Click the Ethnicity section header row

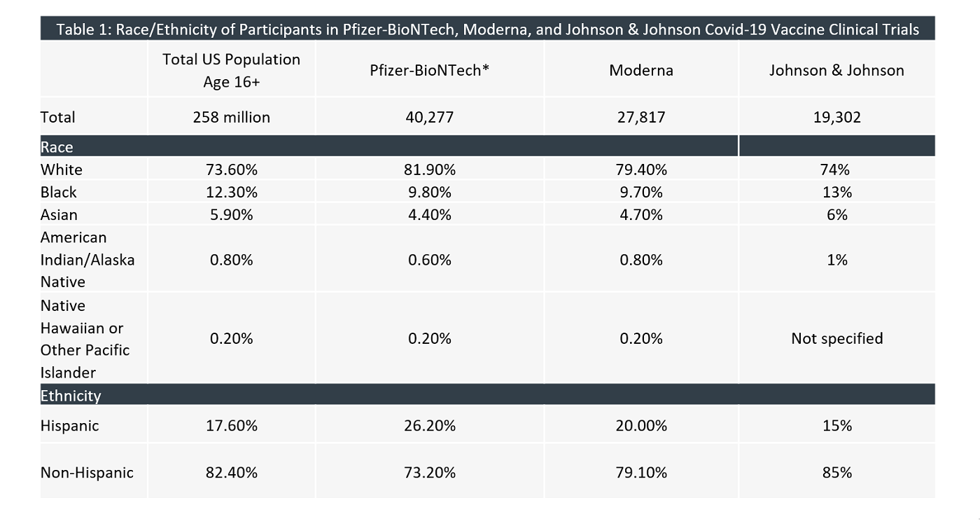pos(71,395)
